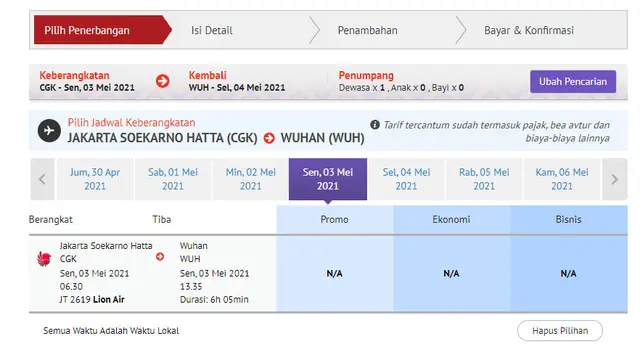Click the 06.30 departure time

click(x=71, y=287)
